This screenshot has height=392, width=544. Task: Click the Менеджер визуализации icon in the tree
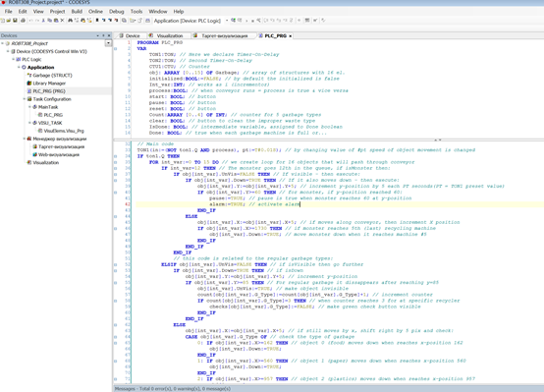[x=29, y=139]
